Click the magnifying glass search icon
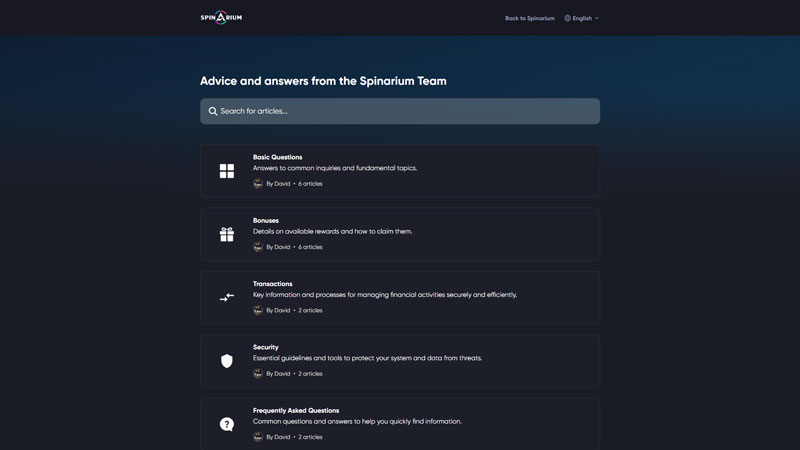Image resolution: width=800 pixels, height=450 pixels. point(213,111)
